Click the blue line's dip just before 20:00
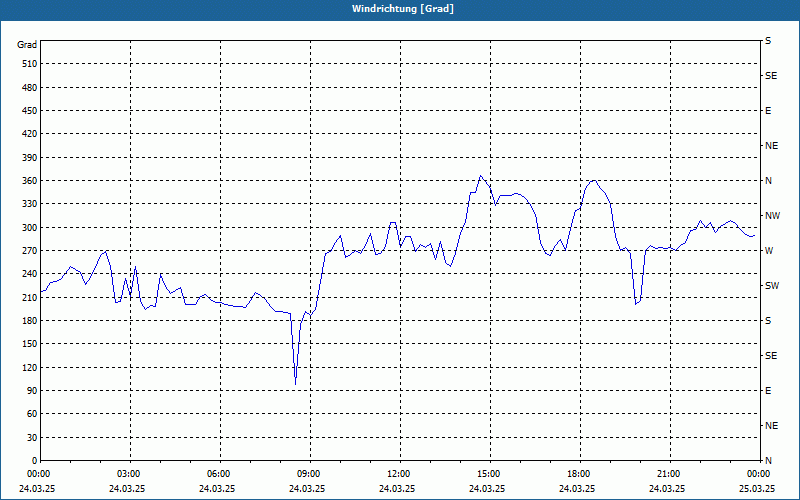The image size is (800, 500). click(636, 304)
